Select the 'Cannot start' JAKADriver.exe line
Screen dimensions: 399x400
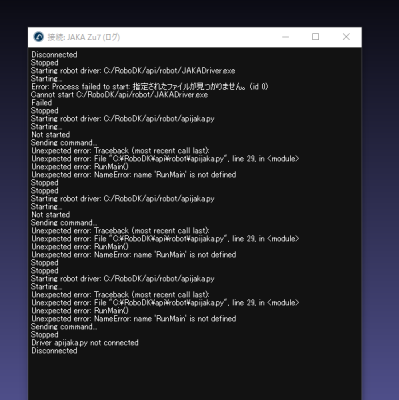click(x=119, y=95)
